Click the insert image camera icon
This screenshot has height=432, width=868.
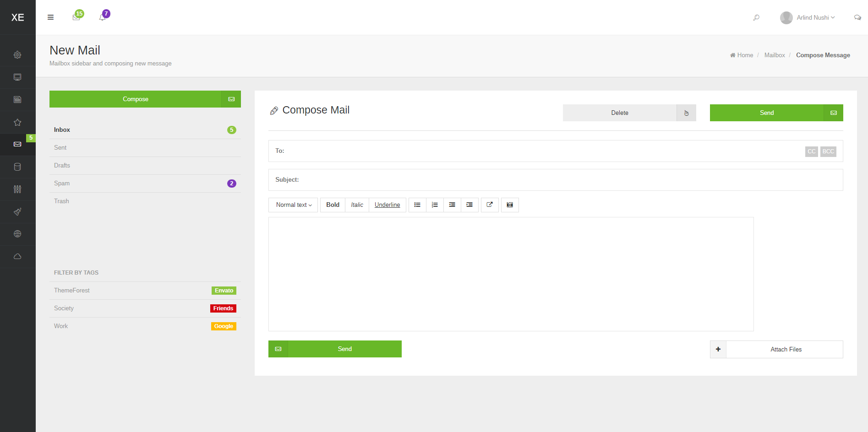510,205
